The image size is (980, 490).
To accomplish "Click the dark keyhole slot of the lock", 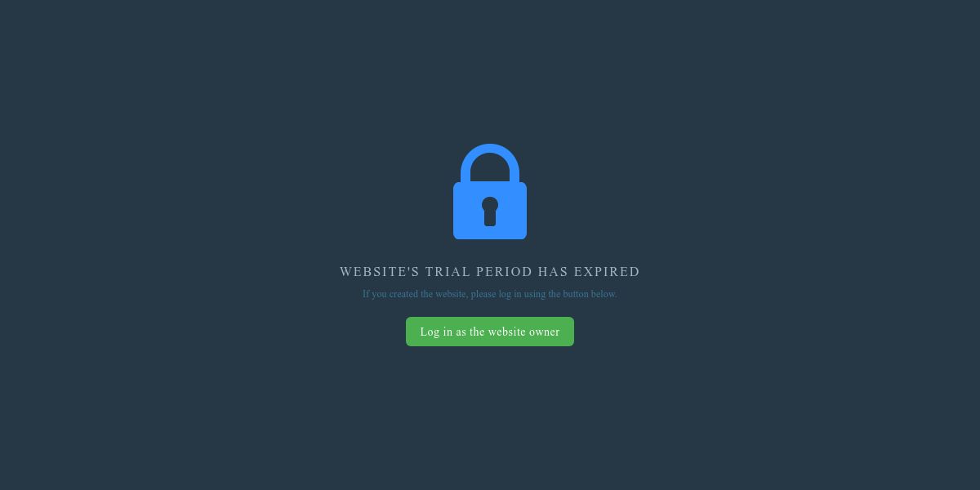I will pos(490,212).
